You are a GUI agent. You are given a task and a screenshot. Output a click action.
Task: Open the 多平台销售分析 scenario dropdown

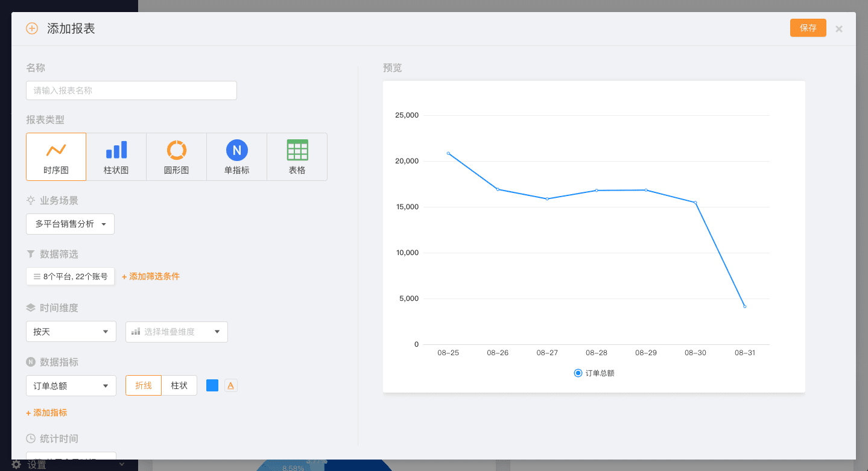(x=70, y=224)
